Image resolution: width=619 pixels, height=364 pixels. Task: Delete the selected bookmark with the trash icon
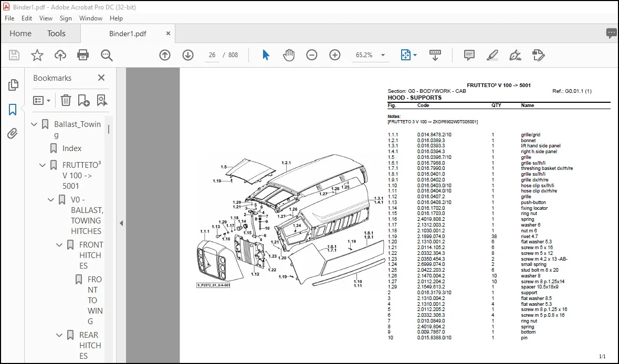(66, 101)
